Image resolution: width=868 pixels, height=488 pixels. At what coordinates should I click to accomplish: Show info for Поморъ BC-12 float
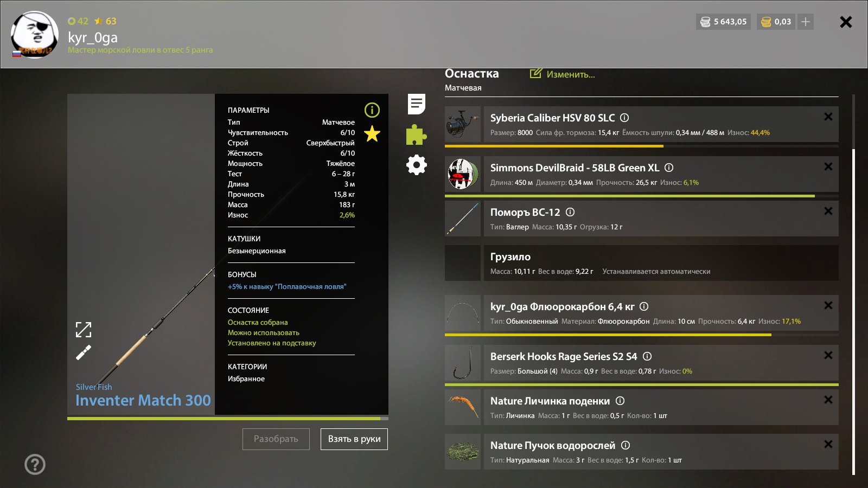570,212
